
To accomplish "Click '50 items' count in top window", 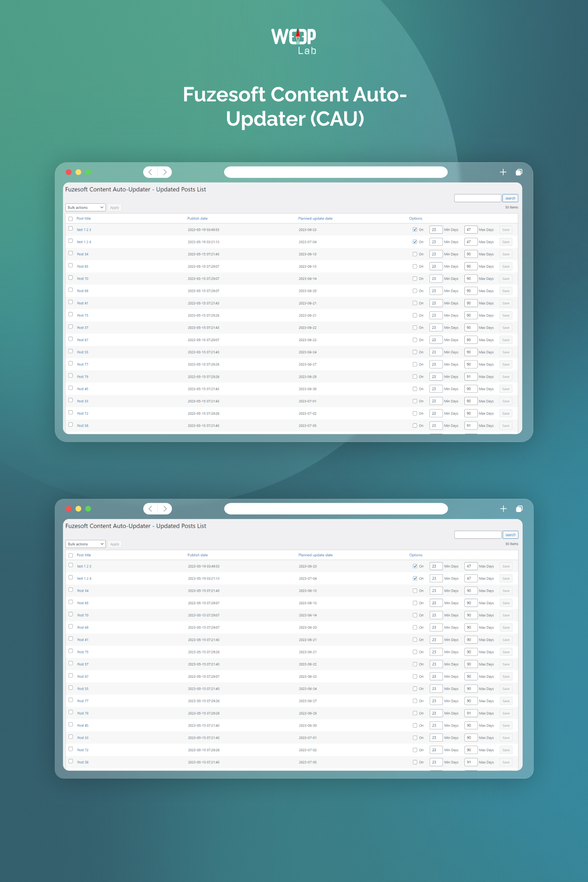I will pyautogui.click(x=511, y=207).
